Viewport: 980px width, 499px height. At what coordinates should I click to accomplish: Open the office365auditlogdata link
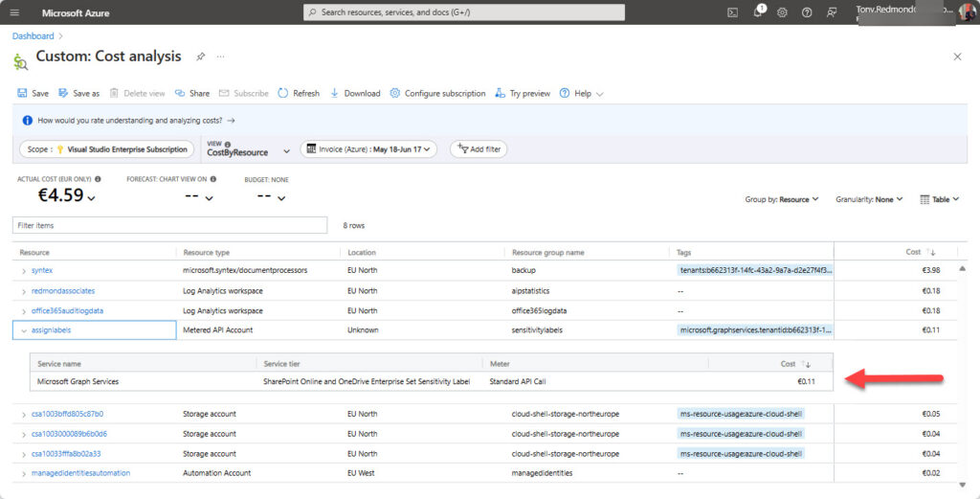pos(68,310)
